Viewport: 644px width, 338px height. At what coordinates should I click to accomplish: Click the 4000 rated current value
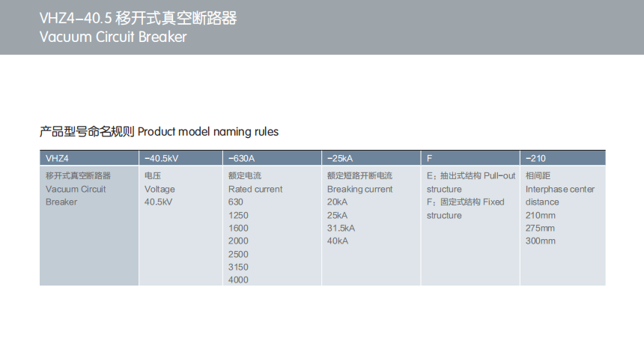point(238,280)
